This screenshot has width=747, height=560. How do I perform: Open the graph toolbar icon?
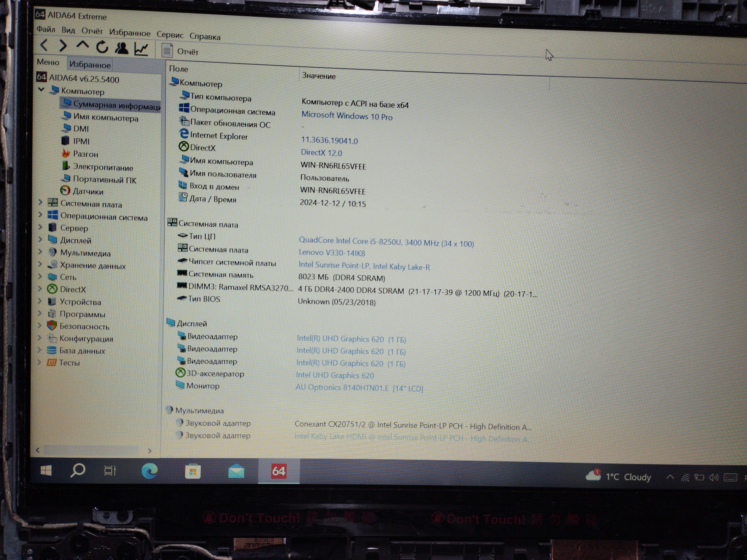pos(141,49)
